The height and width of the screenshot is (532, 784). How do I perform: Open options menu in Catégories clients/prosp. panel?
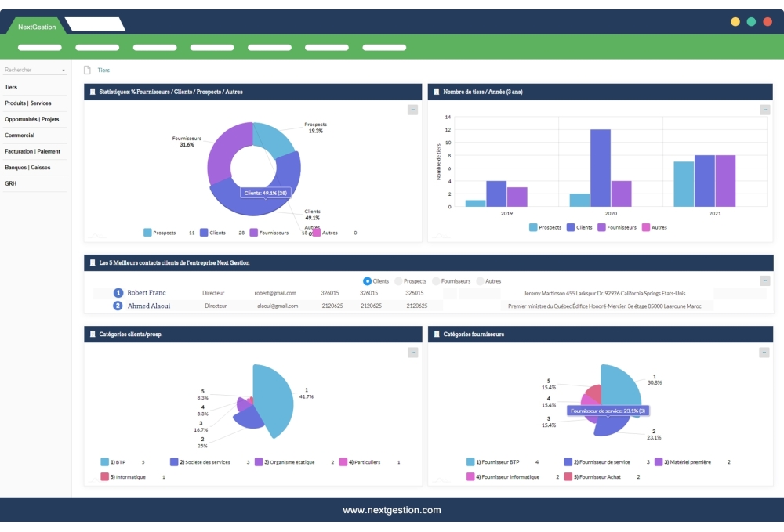[412, 353]
